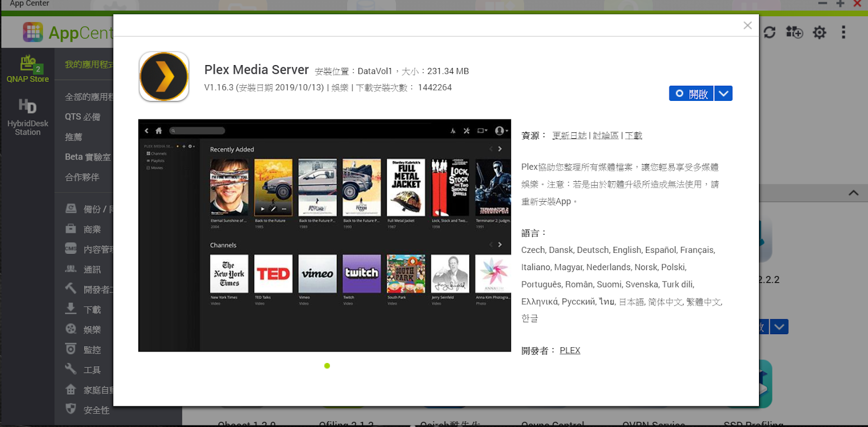Screen dimensions: 868x427
Task: Choose the 備份 category icon
Action: (71, 208)
